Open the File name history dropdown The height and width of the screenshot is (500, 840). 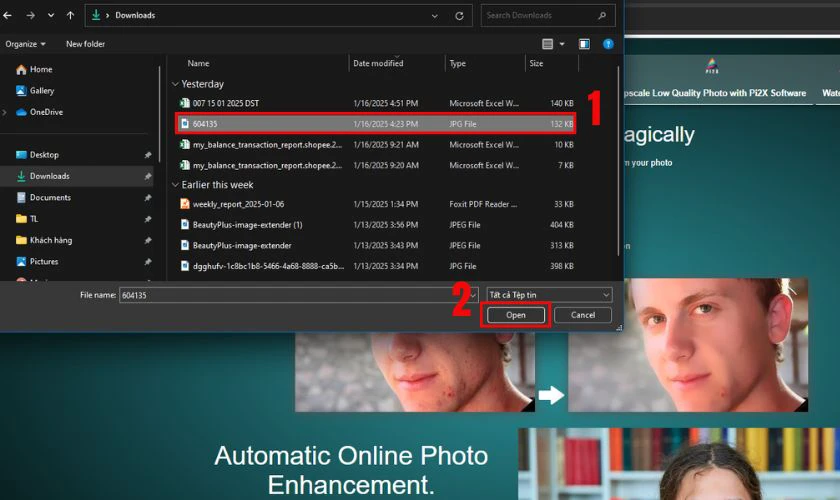(x=474, y=295)
